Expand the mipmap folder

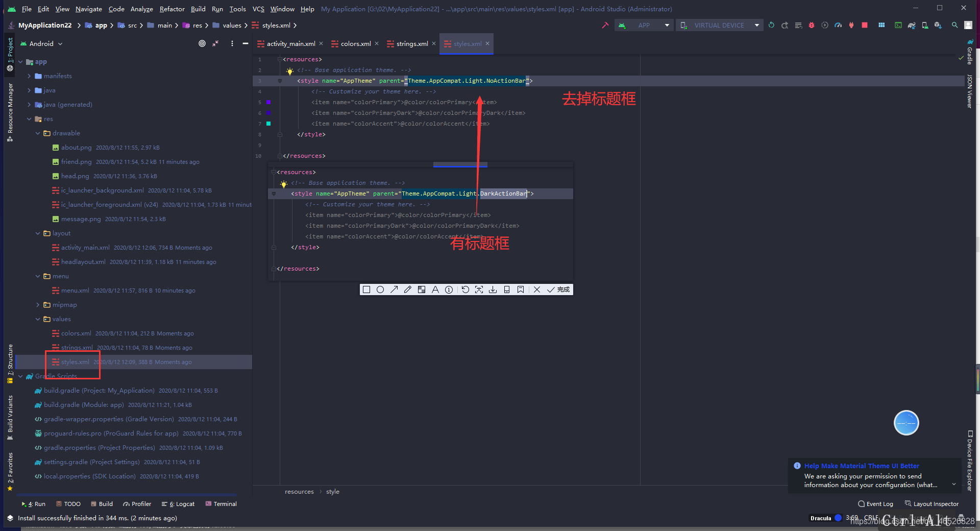click(38, 305)
